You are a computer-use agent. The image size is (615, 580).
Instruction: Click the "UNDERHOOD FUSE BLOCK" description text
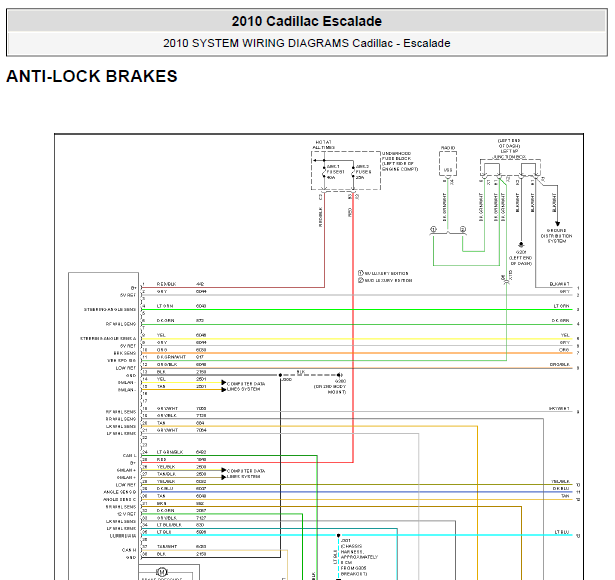400,161
